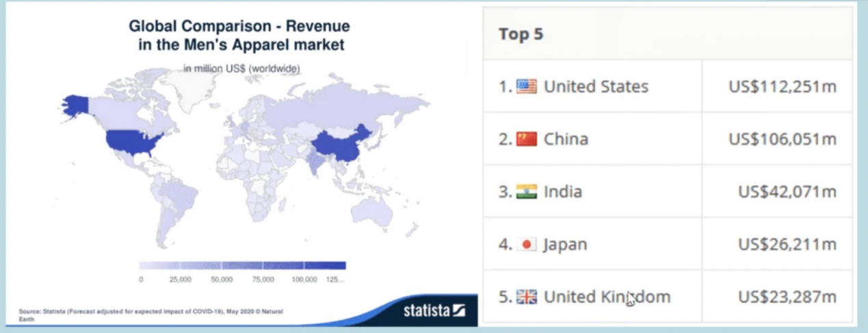Click the "Top 5" table header

click(x=521, y=34)
